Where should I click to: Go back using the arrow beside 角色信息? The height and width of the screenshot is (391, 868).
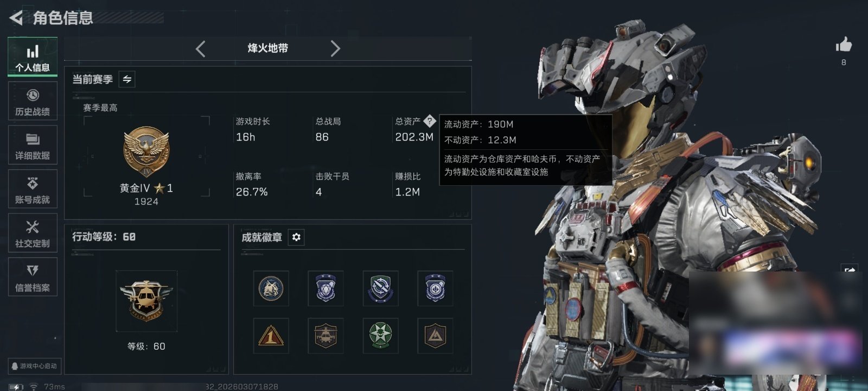point(16,18)
